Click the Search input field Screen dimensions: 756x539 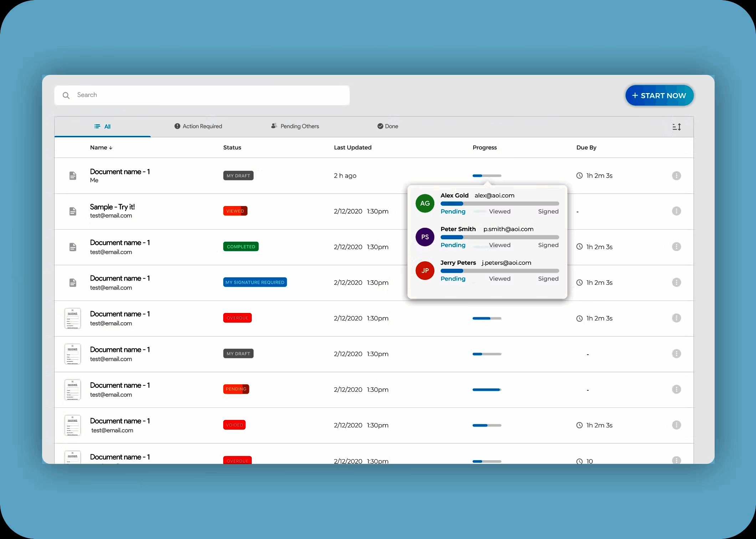click(x=210, y=95)
